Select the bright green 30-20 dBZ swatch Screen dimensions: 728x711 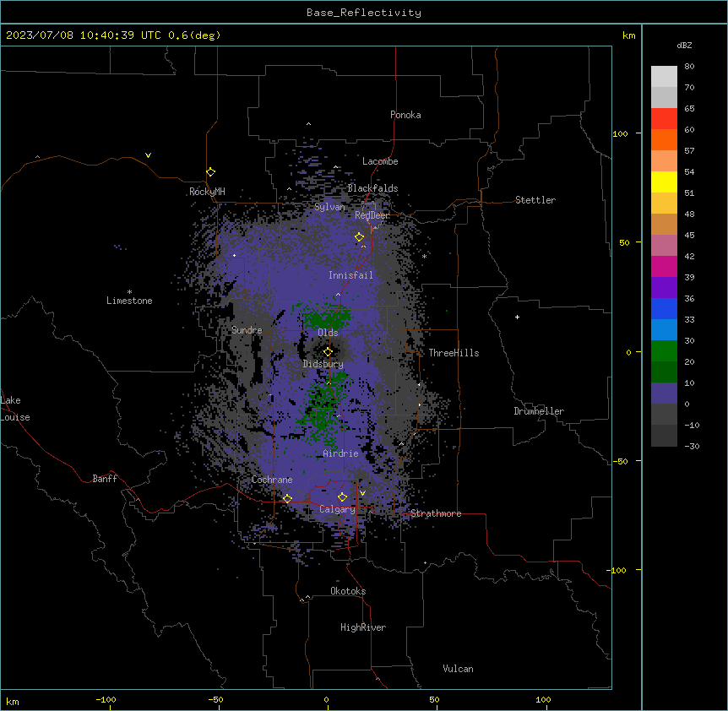664,351
